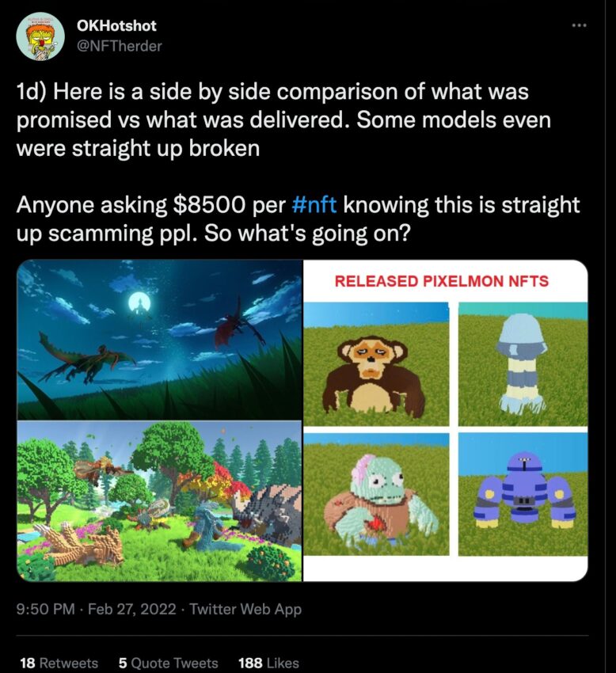Click the mushroom-shaped Pixelmon picture

(523, 364)
